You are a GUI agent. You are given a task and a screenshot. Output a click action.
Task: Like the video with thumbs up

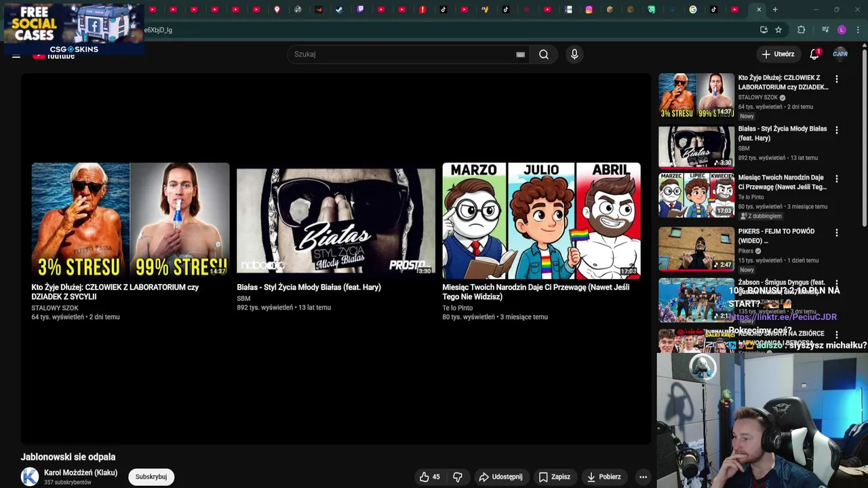[430, 476]
